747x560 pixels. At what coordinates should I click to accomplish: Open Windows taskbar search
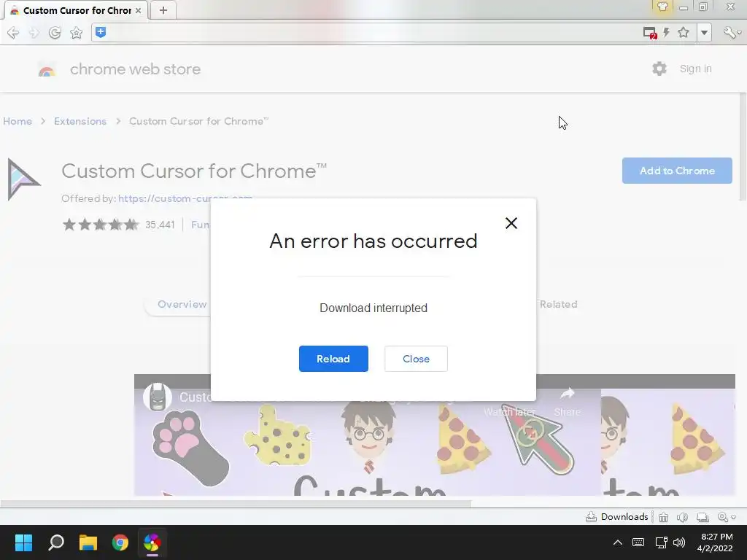click(x=56, y=542)
